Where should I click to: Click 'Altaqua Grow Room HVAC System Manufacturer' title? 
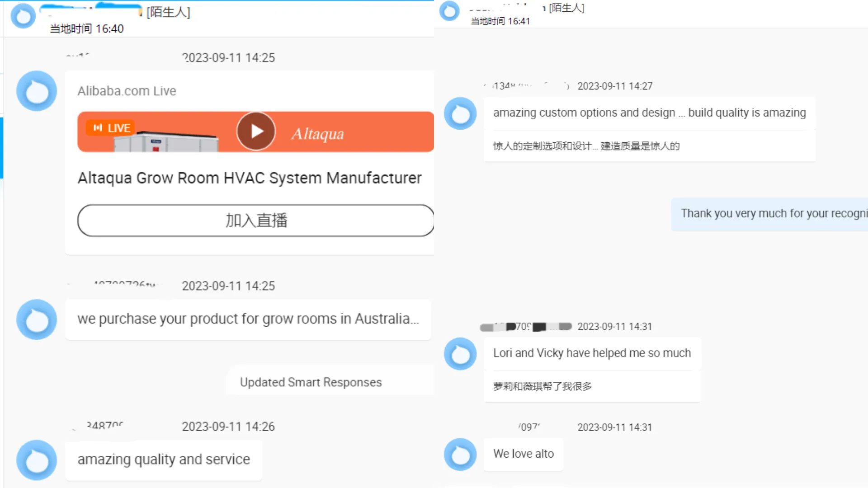click(x=250, y=178)
